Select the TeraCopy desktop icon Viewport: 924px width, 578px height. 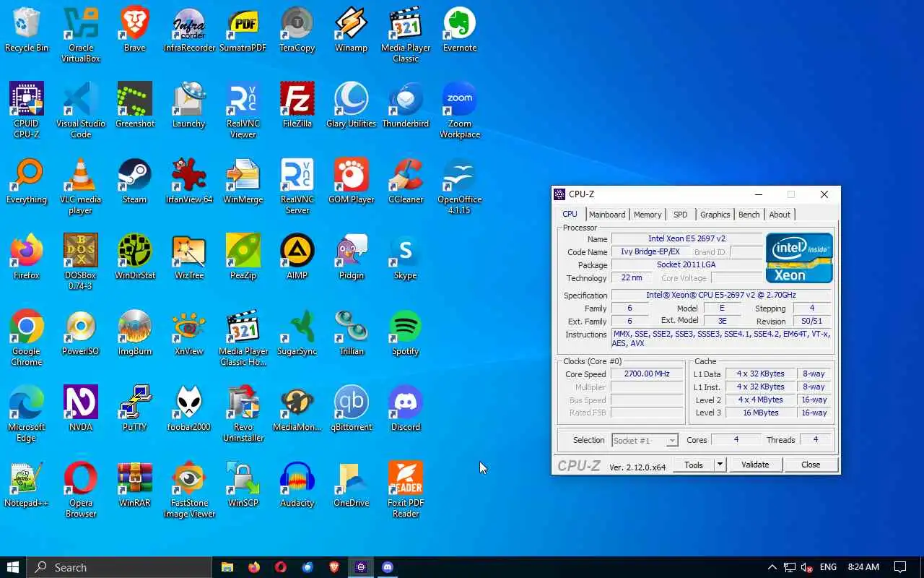tap(297, 29)
